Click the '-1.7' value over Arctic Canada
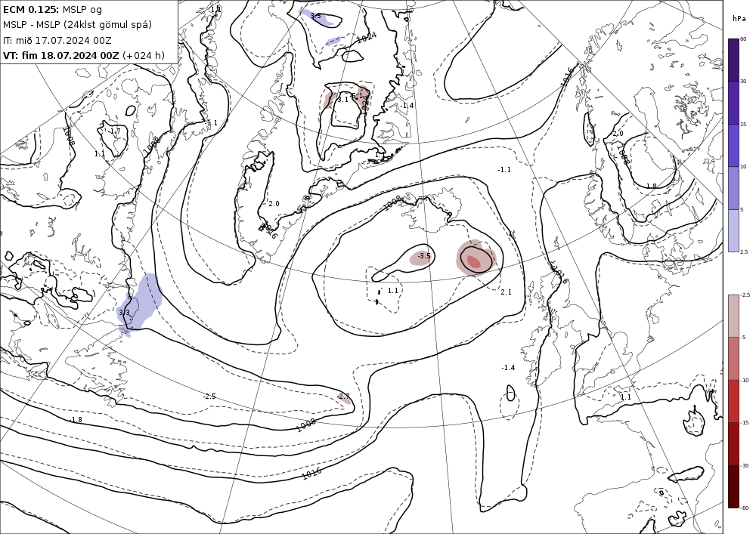The height and width of the screenshot is (534, 756). coord(114,131)
